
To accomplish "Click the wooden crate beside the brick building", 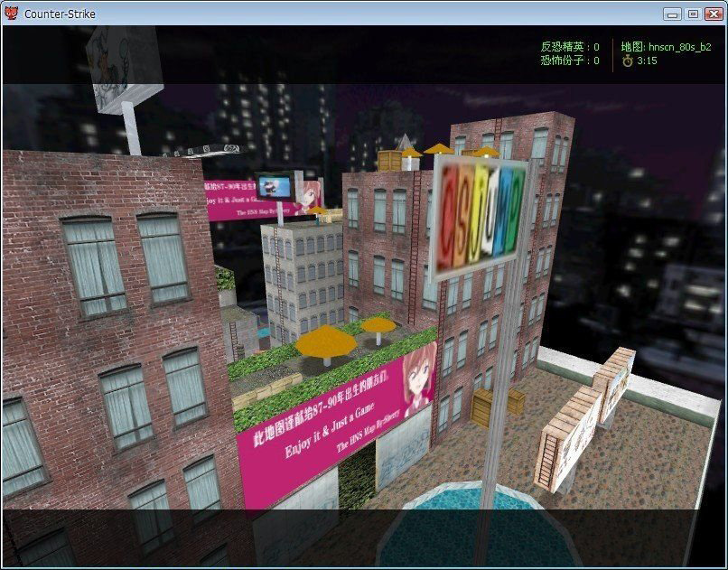I will pos(483,407).
